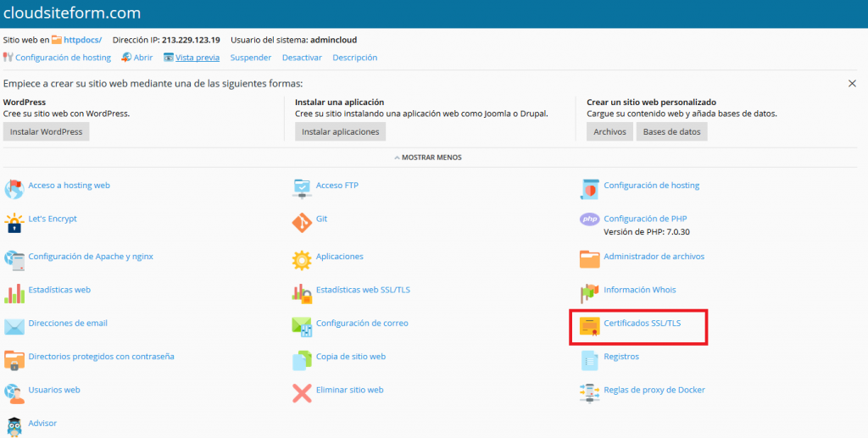Open Certificados SSL/TLS link
This screenshot has height=438, width=868.
[643, 323]
